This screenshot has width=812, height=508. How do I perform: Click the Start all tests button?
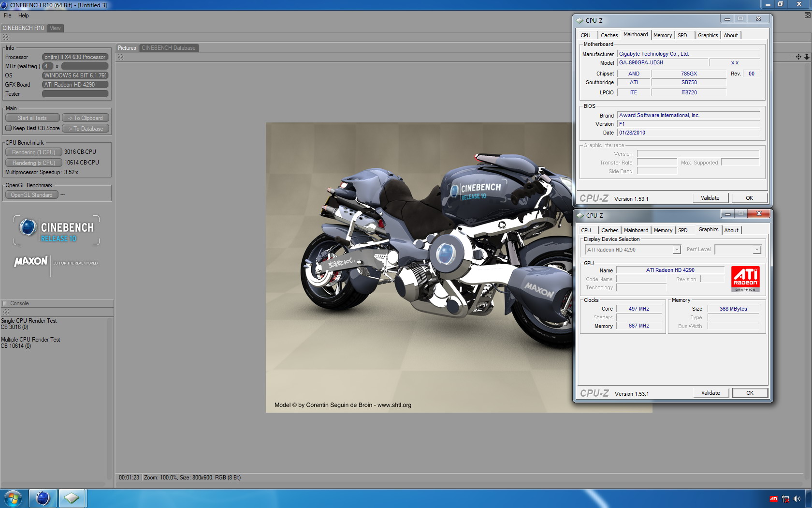tap(32, 118)
